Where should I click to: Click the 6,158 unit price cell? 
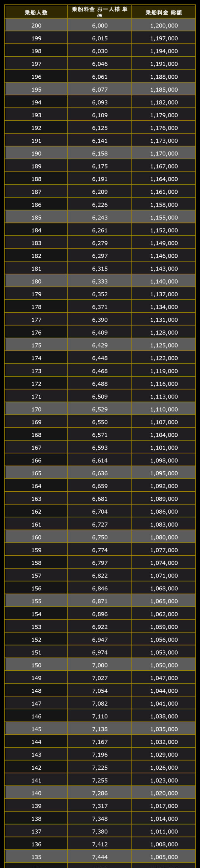(x=100, y=153)
